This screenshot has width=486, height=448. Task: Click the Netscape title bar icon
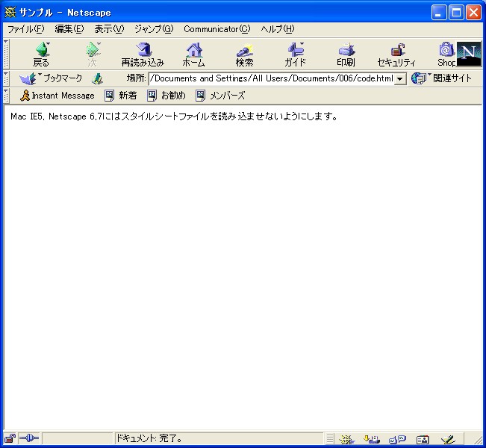click(10, 13)
